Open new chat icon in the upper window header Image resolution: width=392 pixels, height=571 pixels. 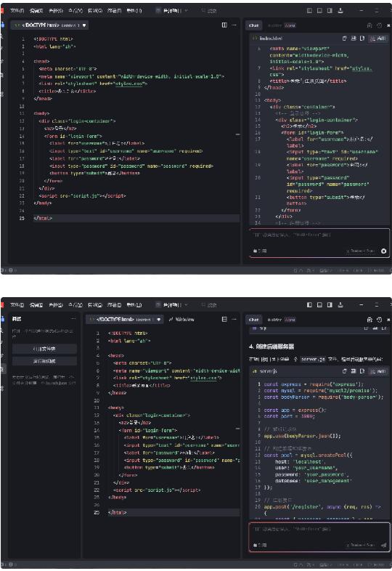point(369,25)
